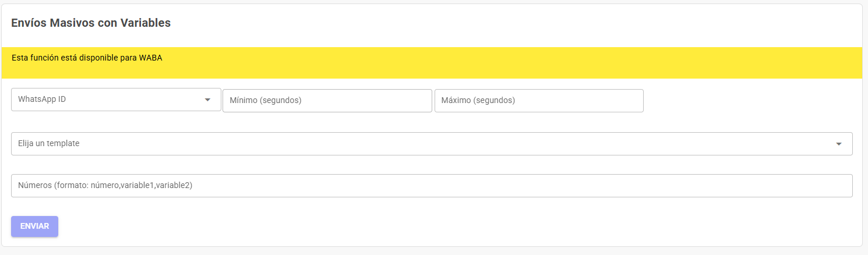Click the "Envíos Masivos con Variables" heading
This screenshot has height=255, width=868.
91,23
